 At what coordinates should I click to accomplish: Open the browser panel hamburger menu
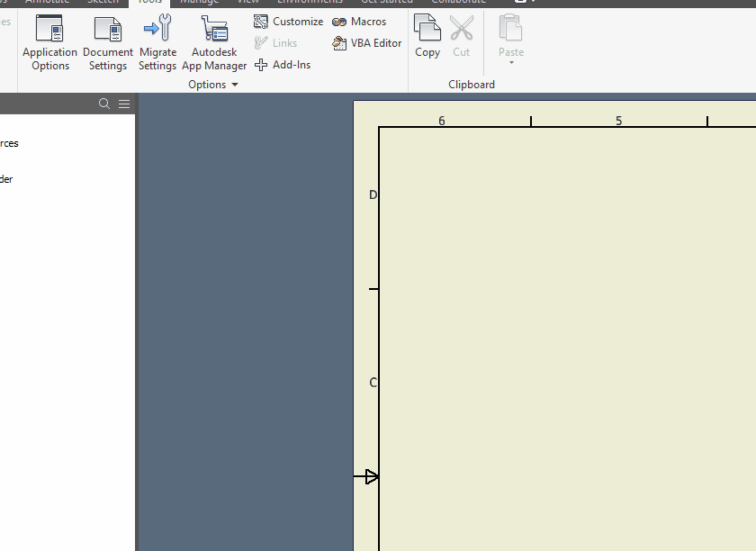point(124,104)
